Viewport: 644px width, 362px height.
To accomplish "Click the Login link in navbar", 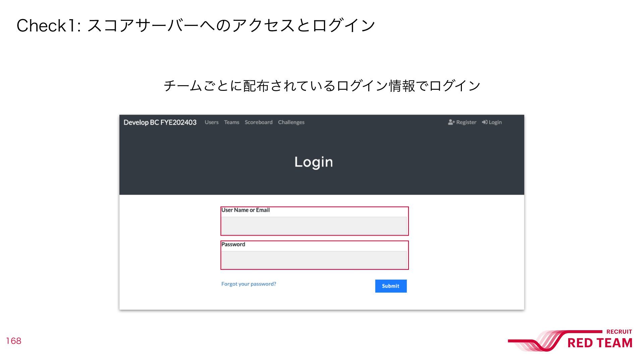I will point(492,122).
